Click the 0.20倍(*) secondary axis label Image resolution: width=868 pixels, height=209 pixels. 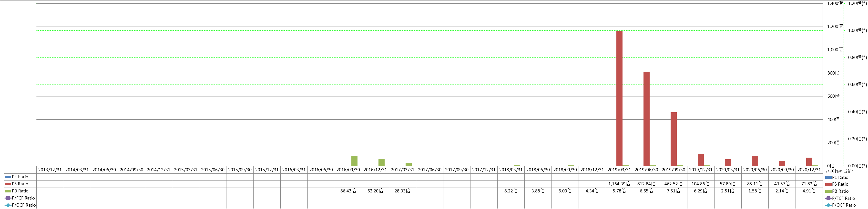point(857,139)
